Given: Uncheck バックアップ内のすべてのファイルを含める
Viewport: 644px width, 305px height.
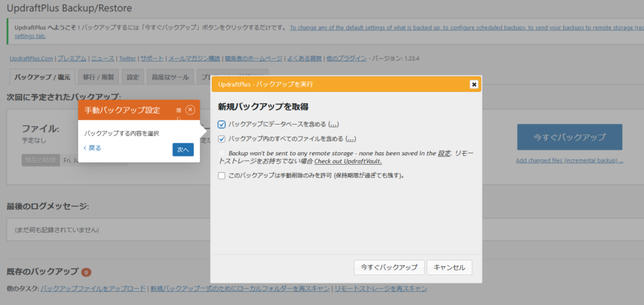Looking at the screenshot, I should pyautogui.click(x=221, y=139).
